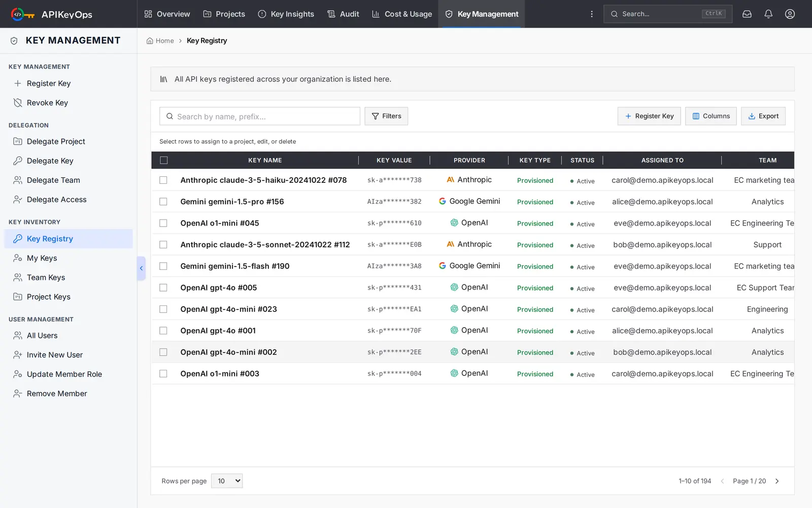Click the STATUS column header
Viewport: 812px width, 508px height.
tap(582, 160)
